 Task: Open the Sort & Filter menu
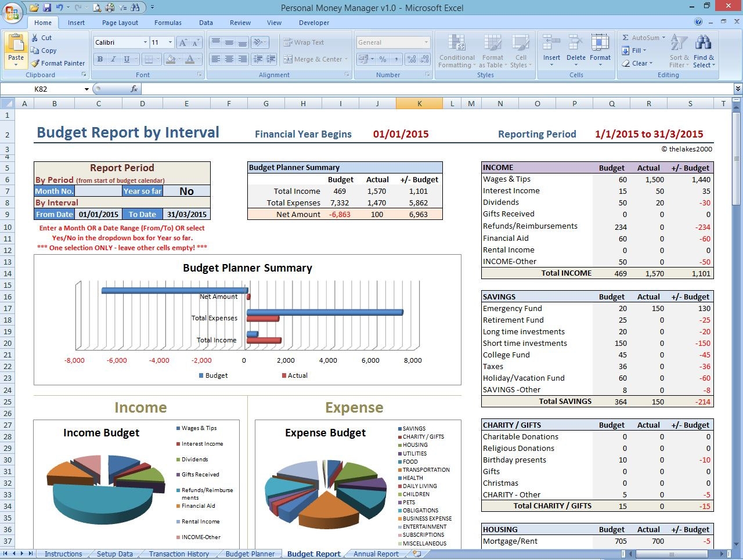click(x=679, y=51)
